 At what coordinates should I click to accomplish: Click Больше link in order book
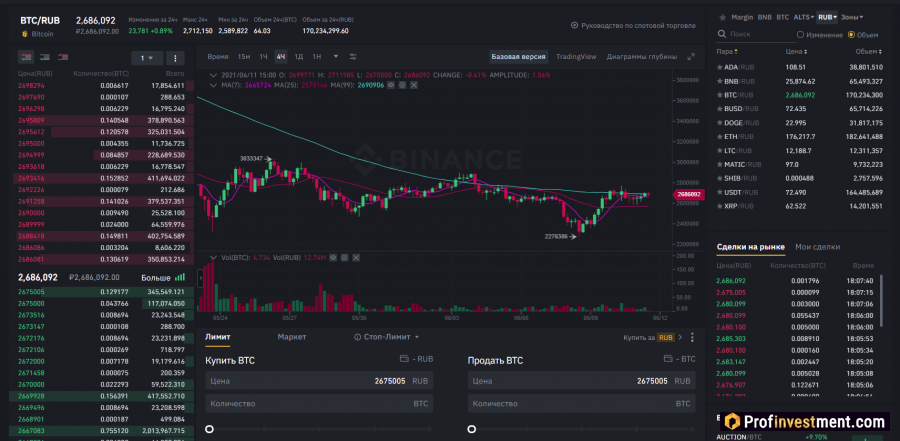161,278
